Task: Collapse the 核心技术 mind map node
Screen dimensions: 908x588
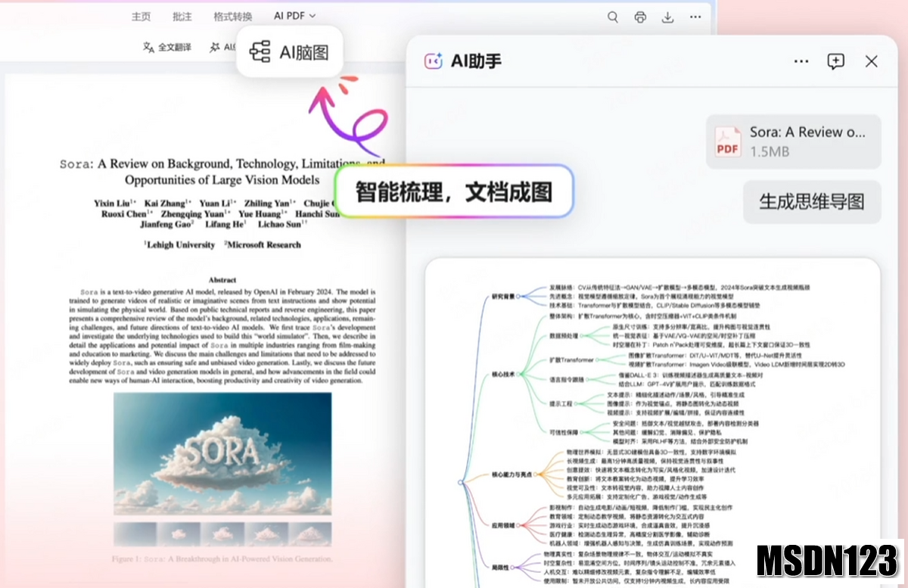Action: (518, 374)
